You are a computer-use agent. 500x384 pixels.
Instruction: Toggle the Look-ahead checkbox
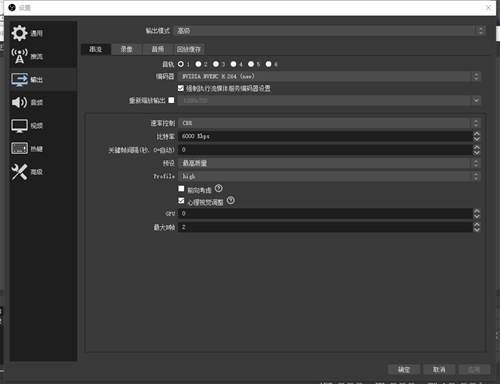click(181, 189)
